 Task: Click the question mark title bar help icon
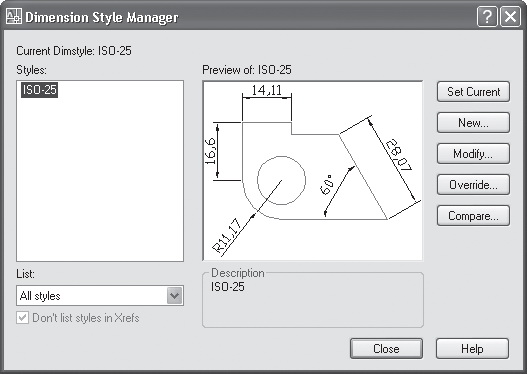(x=487, y=16)
